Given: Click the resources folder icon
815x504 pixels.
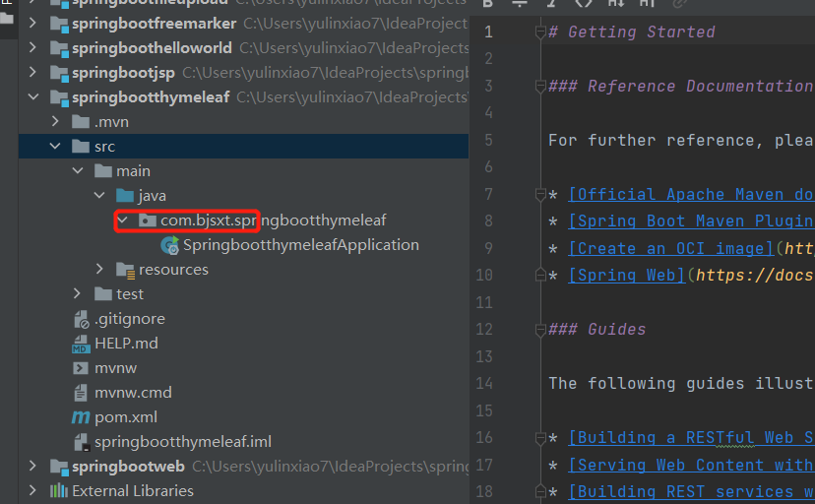Looking at the screenshot, I should (125, 270).
